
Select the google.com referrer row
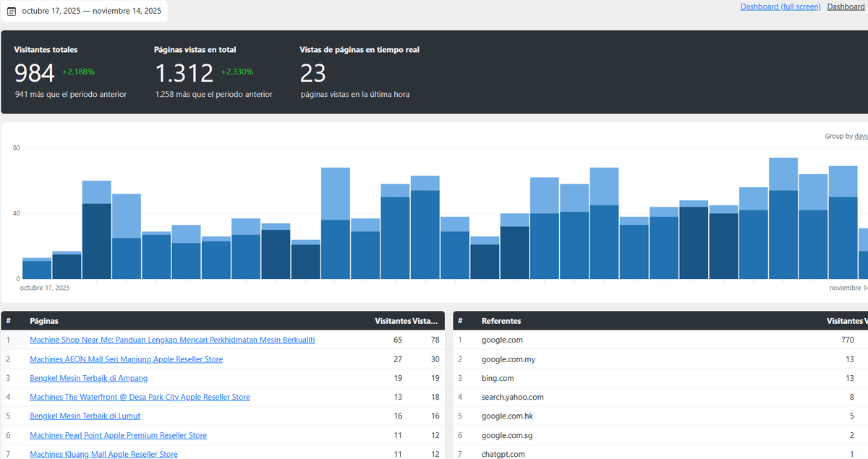tap(502, 340)
